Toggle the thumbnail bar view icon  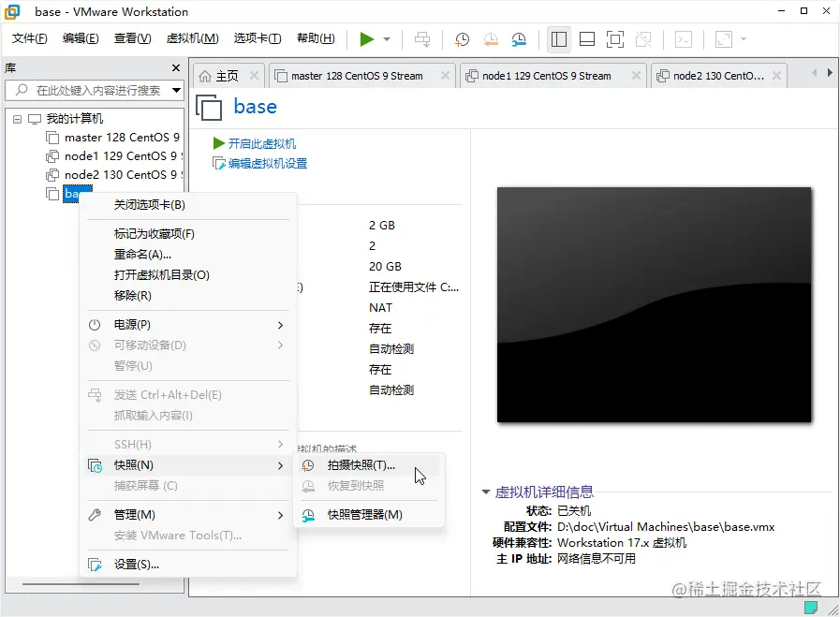587,39
